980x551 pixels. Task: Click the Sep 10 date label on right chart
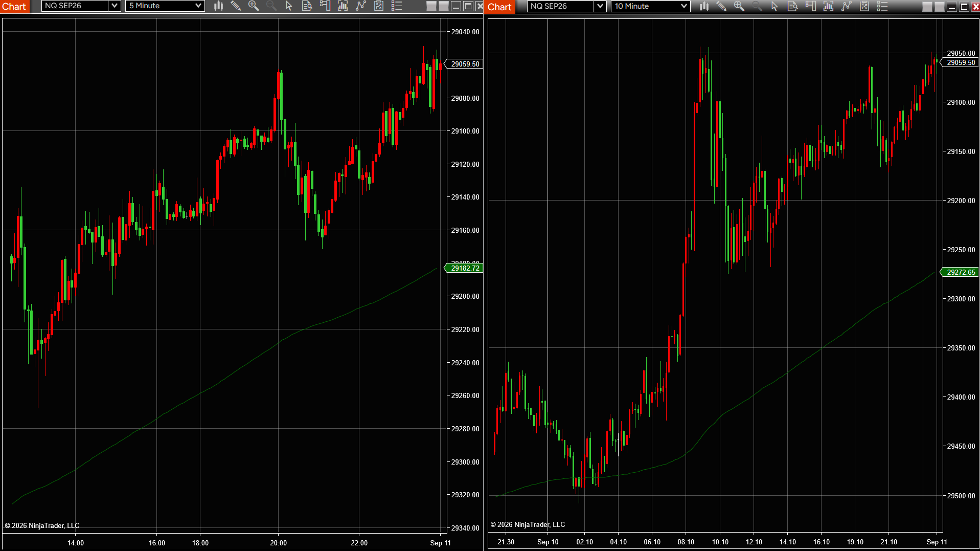[x=548, y=542]
